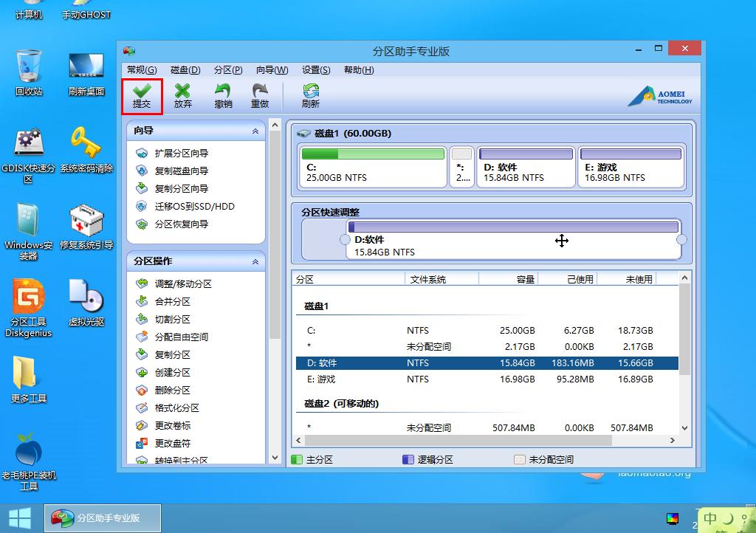Click the 格式化分区 operation
Screen dimensions: 756x533
pyautogui.click(x=176, y=408)
